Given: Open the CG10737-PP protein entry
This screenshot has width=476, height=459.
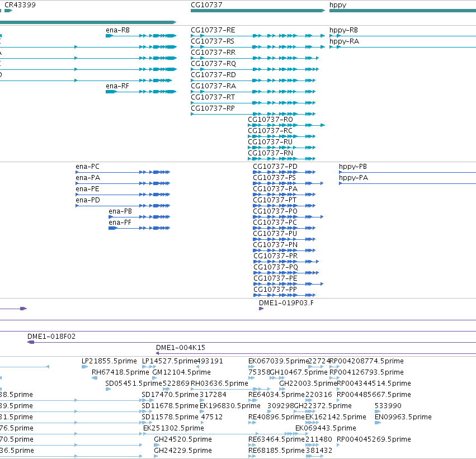Looking at the screenshot, I should click(275, 290).
